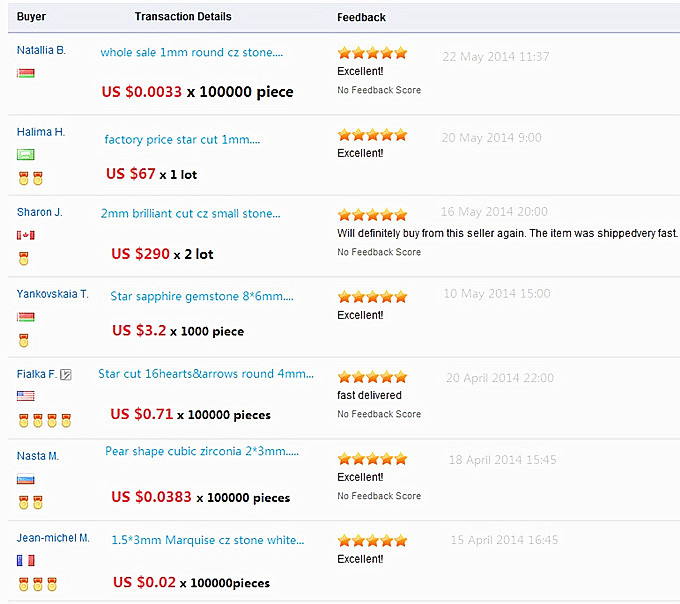Image resolution: width=680 pixels, height=604 pixels.
Task: Click the 'fast delivered' feedback comment
Action: pyautogui.click(x=369, y=395)
